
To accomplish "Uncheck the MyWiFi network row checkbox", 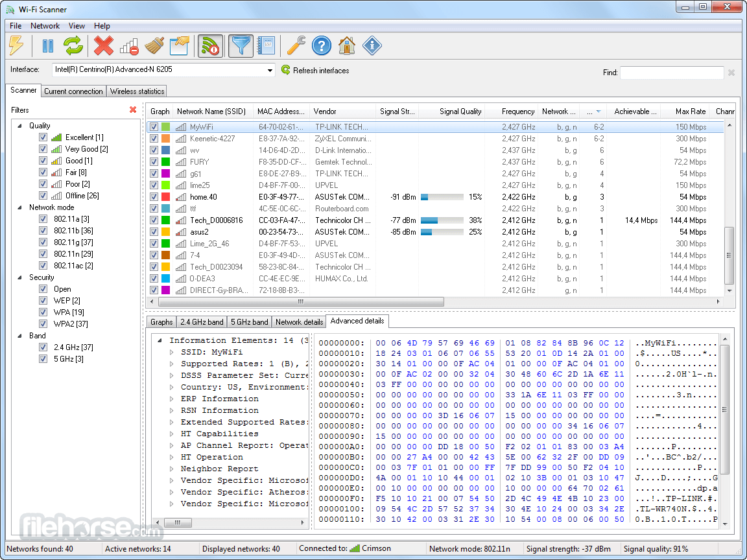I will 154,127.
